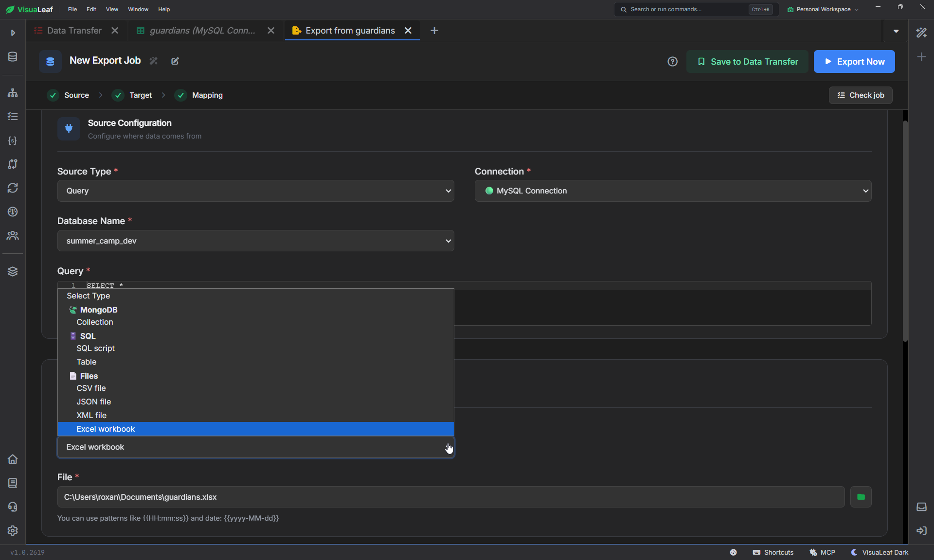Choose JSON file from the type list
This screenshot has height=560, width=934.
(255, 402)
